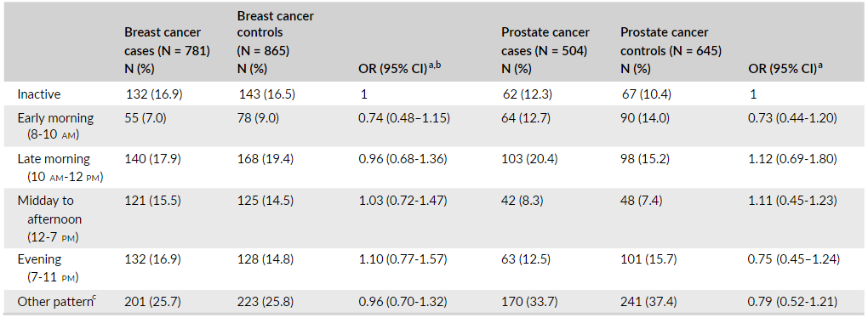Click the cell 1.10 (0.77-1.57)

403,259
